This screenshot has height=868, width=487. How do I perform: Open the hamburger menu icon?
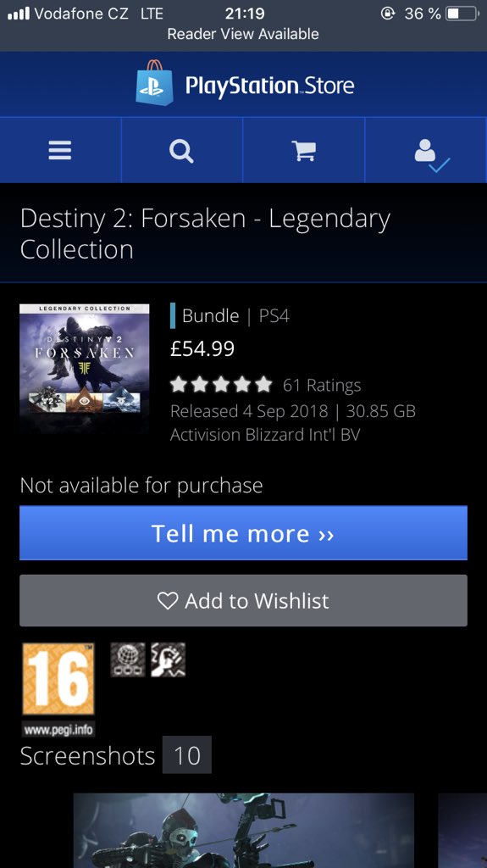60,150
